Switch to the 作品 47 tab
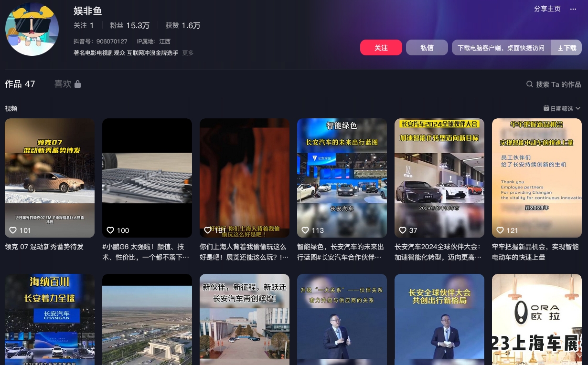 click(20, 84)
